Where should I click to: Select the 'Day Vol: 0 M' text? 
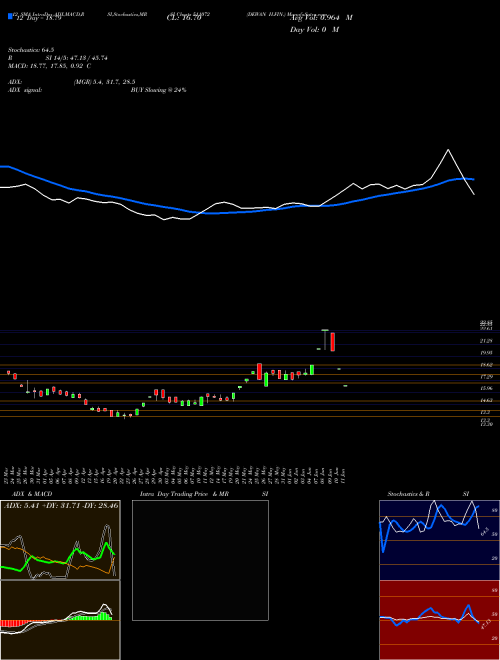coord(314,29)
